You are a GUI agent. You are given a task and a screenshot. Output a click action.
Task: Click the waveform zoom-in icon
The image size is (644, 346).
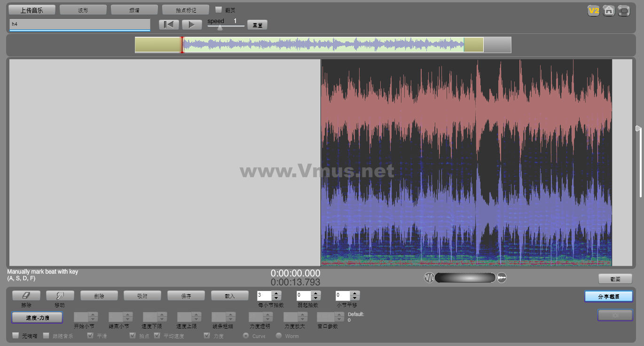coord(502,278)
